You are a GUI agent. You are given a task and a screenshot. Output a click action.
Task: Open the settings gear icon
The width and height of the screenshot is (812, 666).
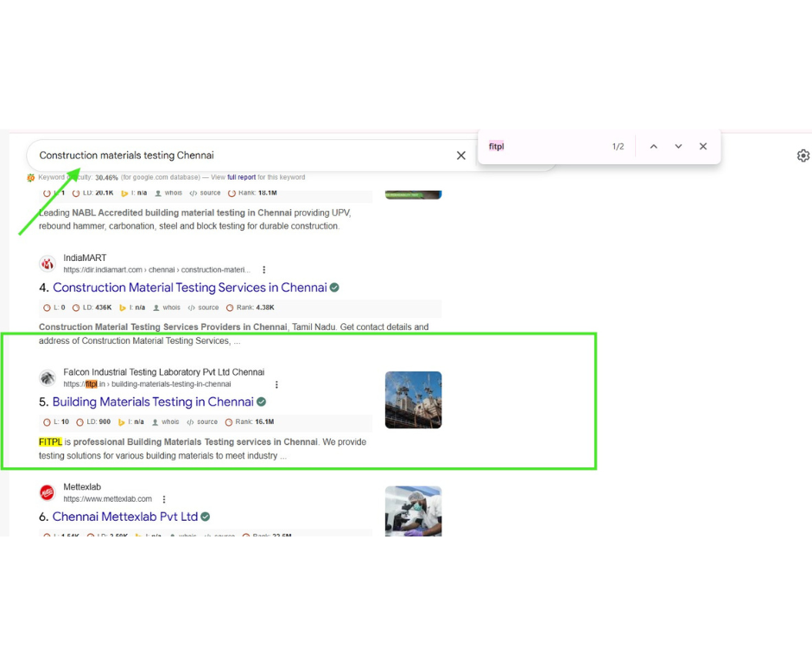pyautogui.click(x=802, y=155)
